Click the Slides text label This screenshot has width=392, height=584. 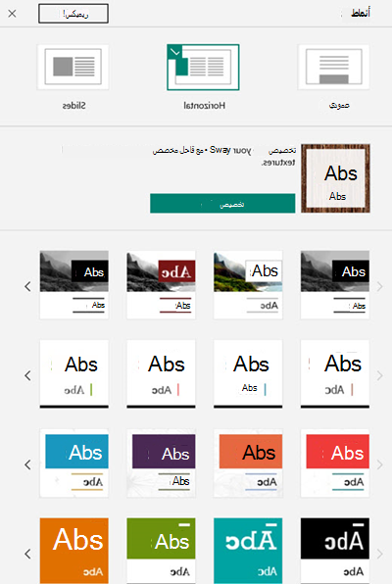tap(73, 106)
